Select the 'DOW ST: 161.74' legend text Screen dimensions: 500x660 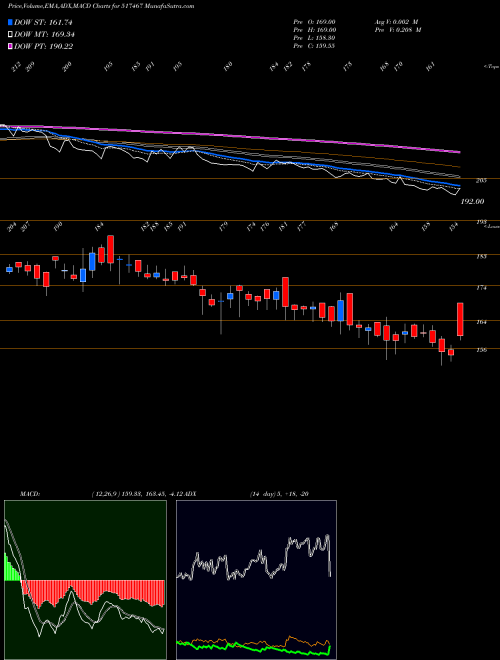pyautogui.click(x=44, y=22)
